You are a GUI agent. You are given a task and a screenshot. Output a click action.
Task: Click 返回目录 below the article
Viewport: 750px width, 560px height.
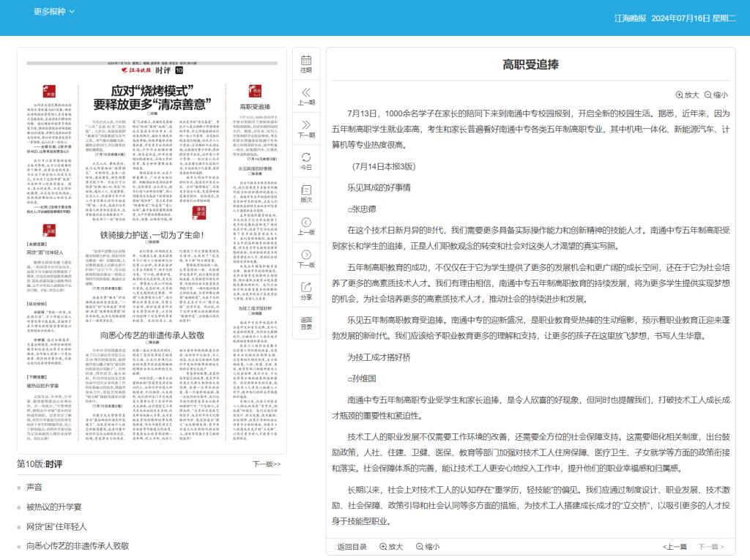(x=352, y=547)
